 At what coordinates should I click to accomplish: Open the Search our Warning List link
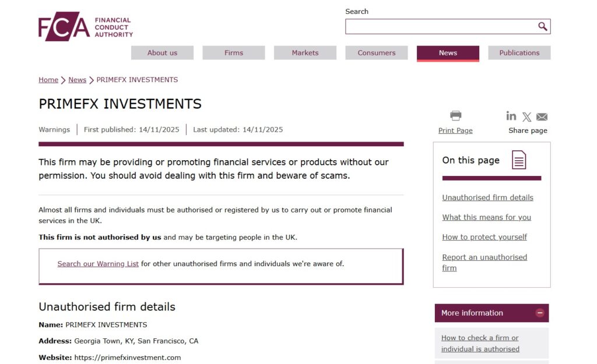pyautogui.click(x=97, y=264)
